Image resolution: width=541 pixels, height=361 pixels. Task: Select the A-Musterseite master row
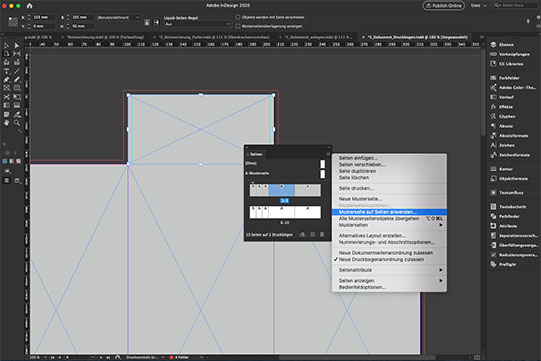point(285,173)
